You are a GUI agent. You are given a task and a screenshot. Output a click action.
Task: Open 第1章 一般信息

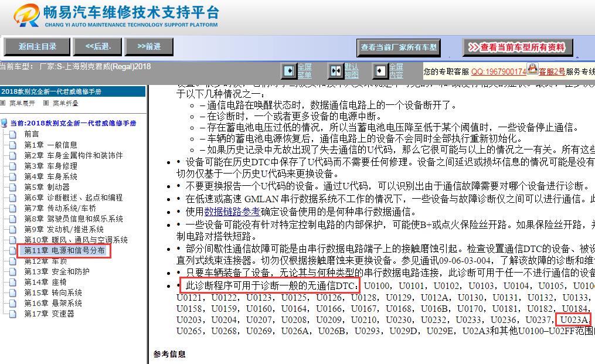pos(50,145)
